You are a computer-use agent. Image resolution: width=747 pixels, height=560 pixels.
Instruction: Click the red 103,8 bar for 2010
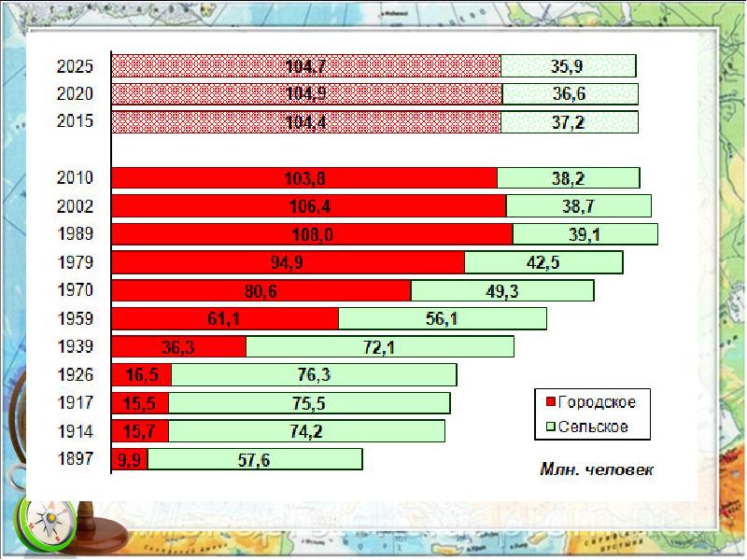(304, 178)
